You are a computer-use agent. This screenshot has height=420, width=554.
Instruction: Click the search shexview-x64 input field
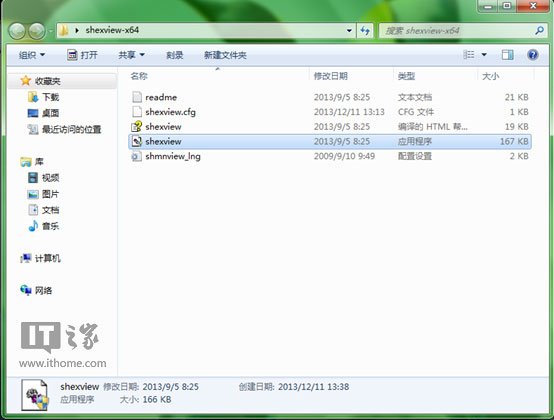pyautogui.click(x=458, y=31)
